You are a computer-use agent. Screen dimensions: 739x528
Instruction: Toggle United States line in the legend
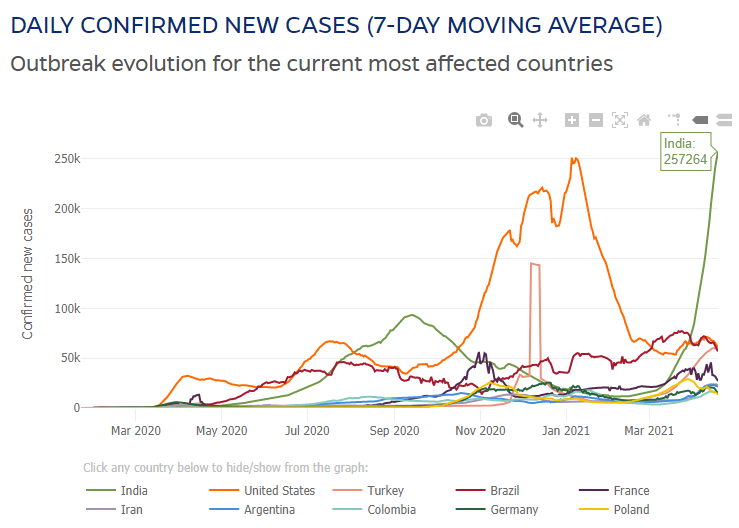coord(279,491)
